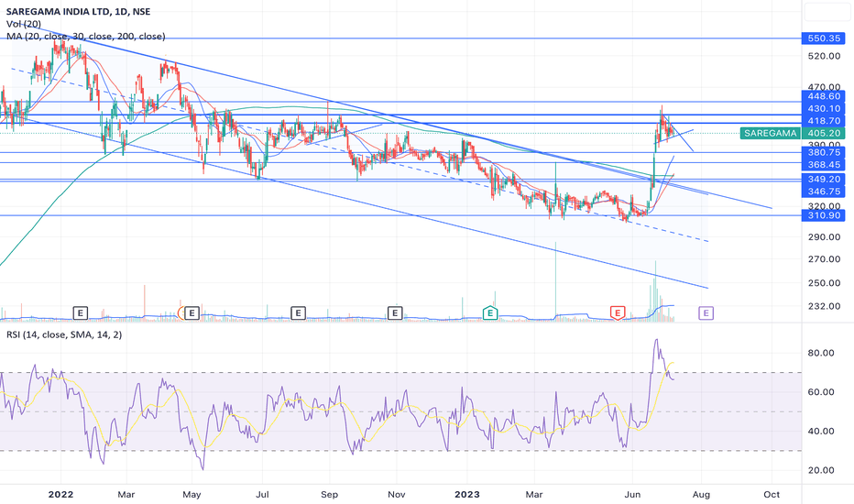
Task: Click the Sep label on time axis
Action: point(330,495)
